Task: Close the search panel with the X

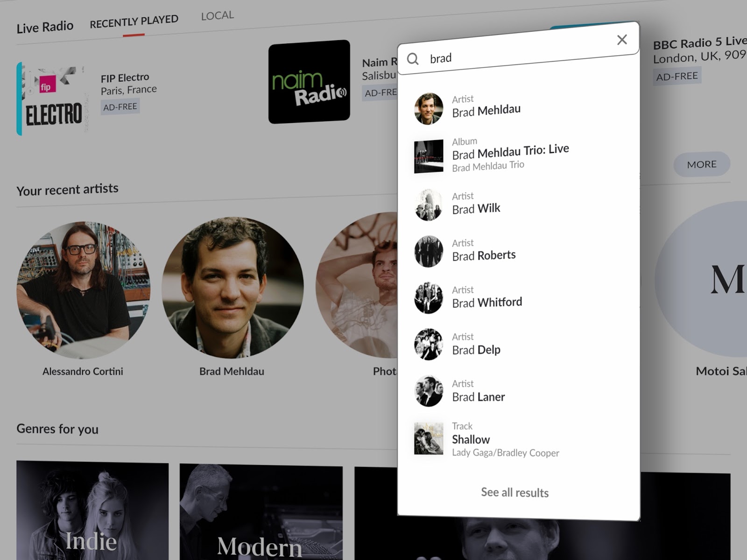Action: click(x=622, y=40)
